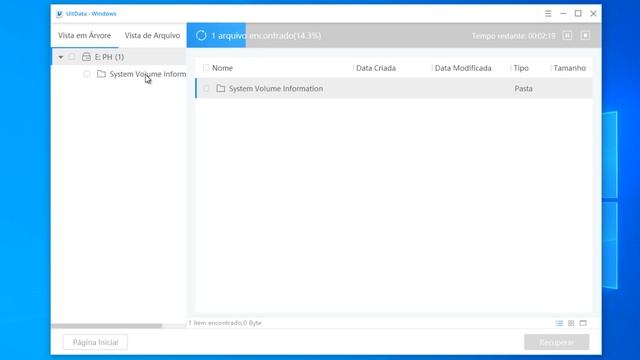Viewport: 640px width, 360px height.
Task: Maximize the UltData window
Action: [578, 14]
